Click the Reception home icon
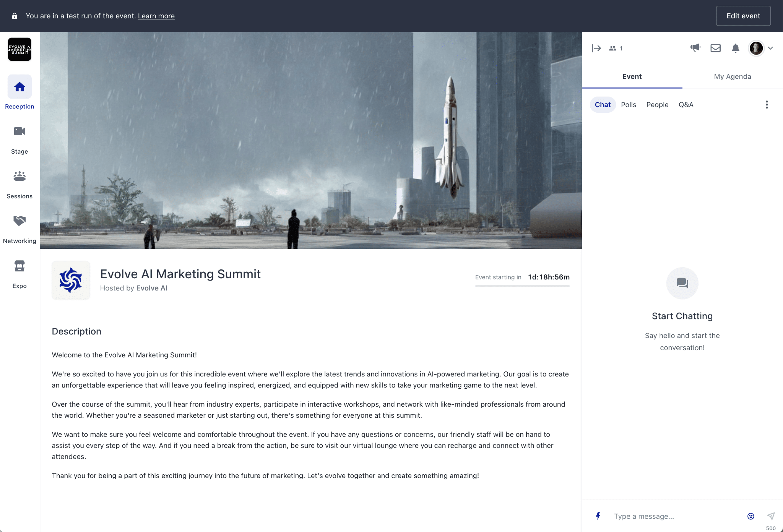 [x=19, y=87]
